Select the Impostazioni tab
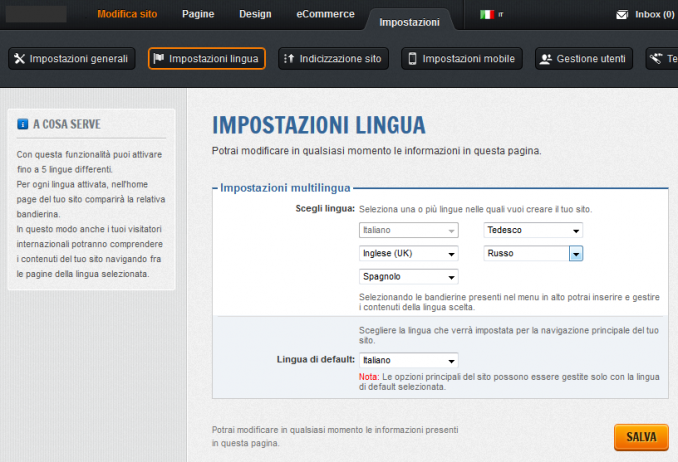 (409, 21)
